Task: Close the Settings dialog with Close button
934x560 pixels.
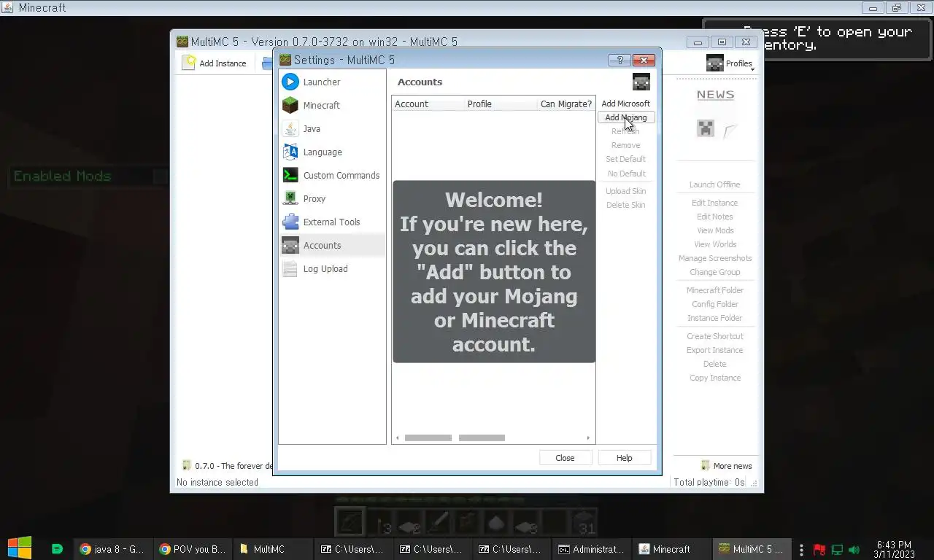Action: click(x=565, y=458)
